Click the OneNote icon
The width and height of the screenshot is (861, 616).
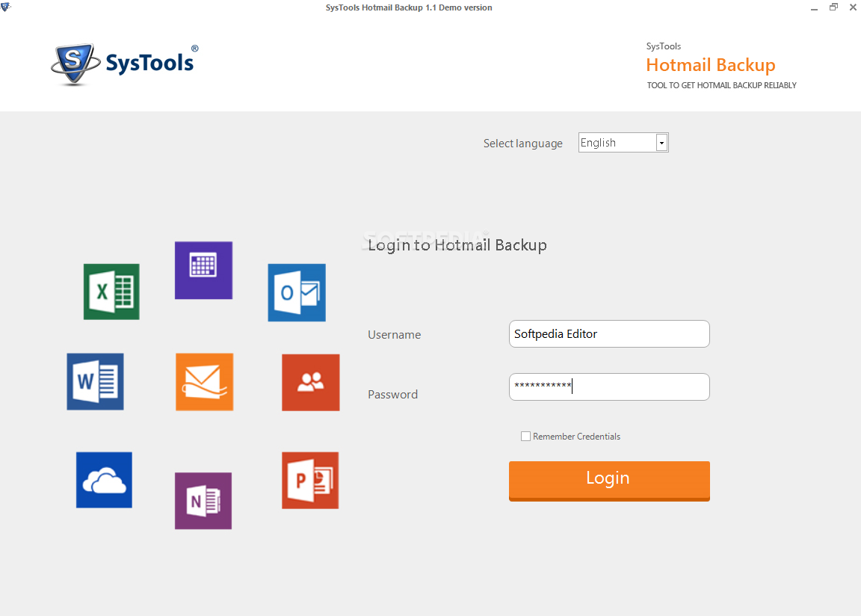[203, 501]
